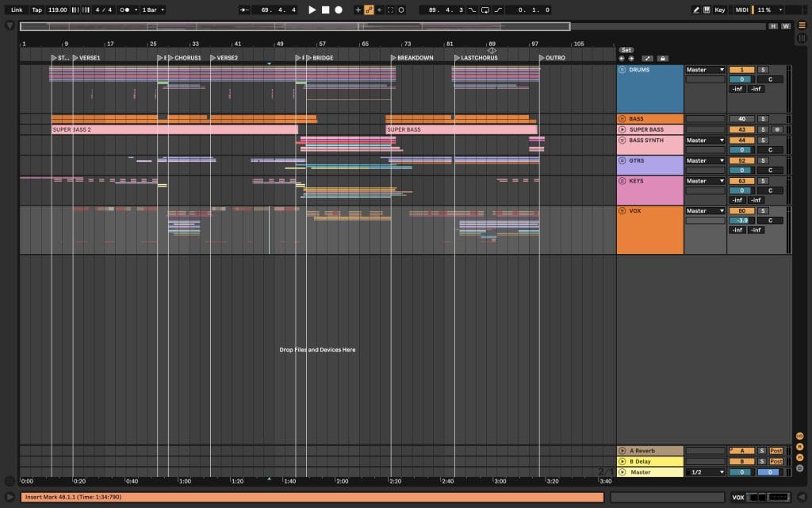Expand the Master output 1/2 dropdown
The image size is (812, 508).
click(705, 472)
